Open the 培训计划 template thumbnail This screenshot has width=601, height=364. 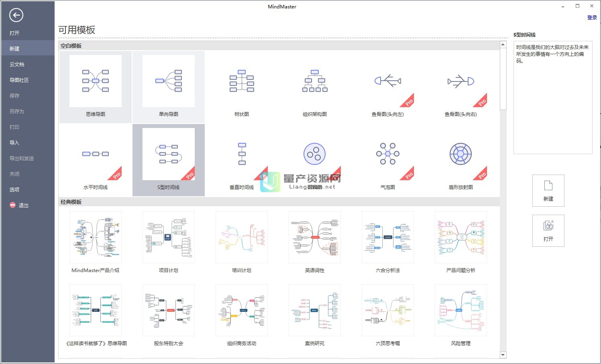point(242,237)
